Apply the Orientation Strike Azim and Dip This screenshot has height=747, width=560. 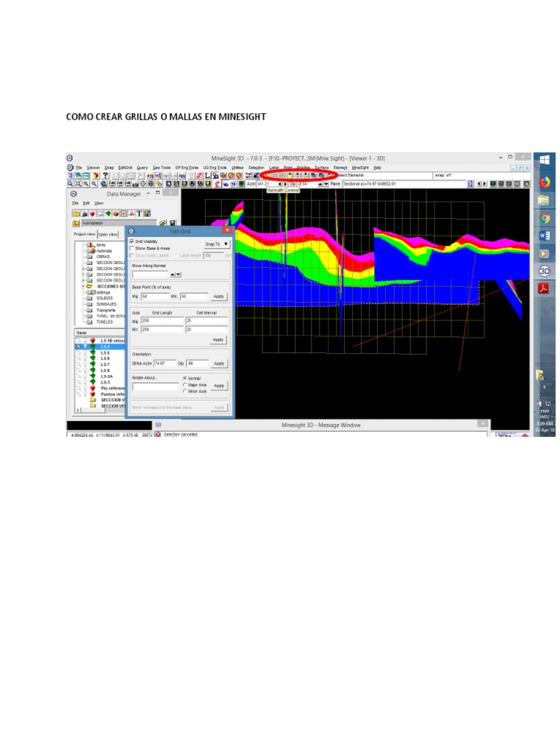coord(219,363)
